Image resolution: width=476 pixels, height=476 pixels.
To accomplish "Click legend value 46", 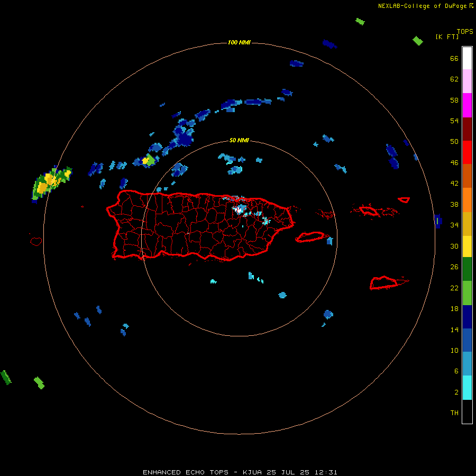I will click(x=454, y=163).
